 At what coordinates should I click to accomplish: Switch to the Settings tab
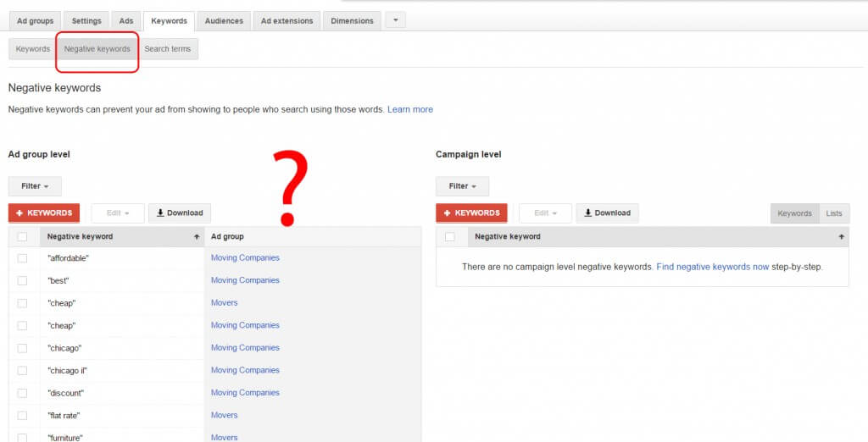pos(86,21)
